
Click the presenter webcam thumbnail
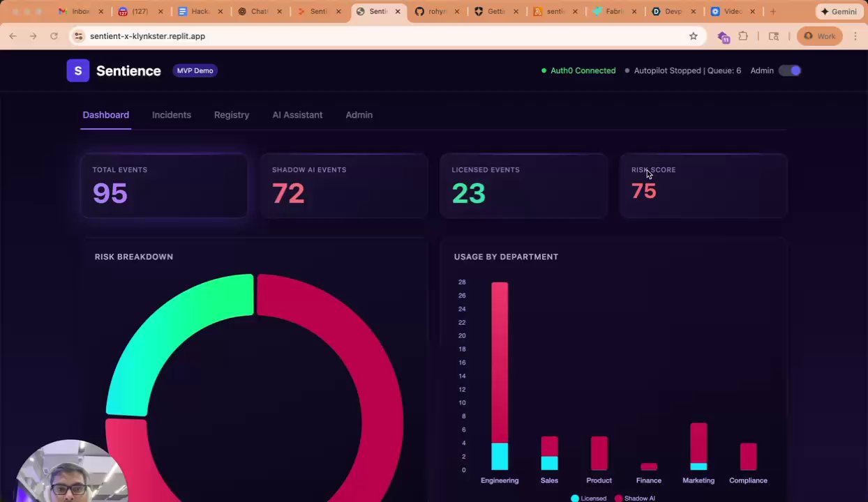coord(72,471)
